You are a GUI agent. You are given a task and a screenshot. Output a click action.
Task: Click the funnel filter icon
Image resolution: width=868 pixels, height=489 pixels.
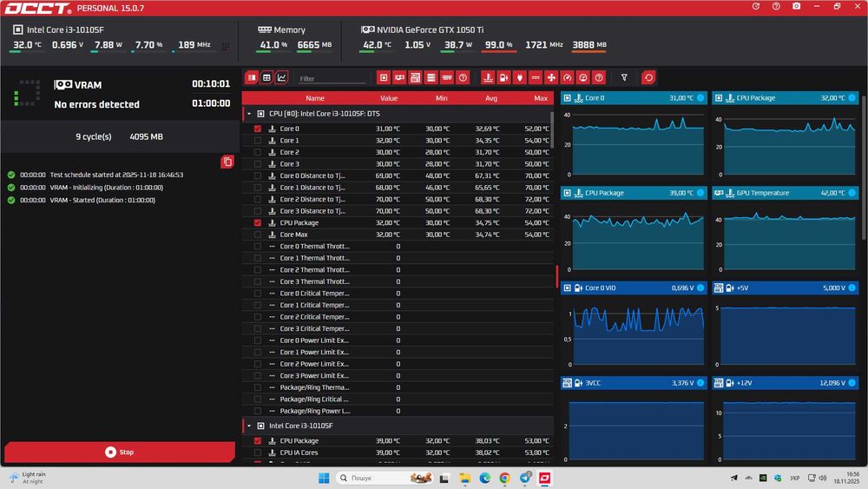(x=624, y=78)
